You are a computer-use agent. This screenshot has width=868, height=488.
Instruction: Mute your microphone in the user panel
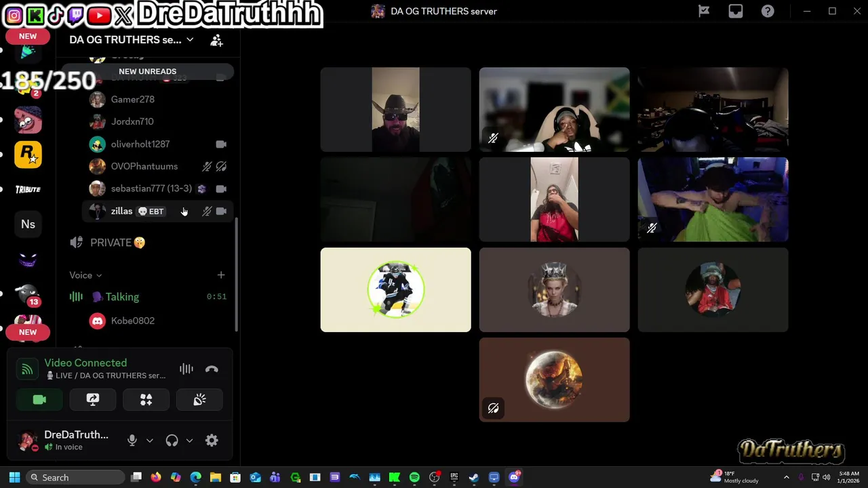(132, 441)
